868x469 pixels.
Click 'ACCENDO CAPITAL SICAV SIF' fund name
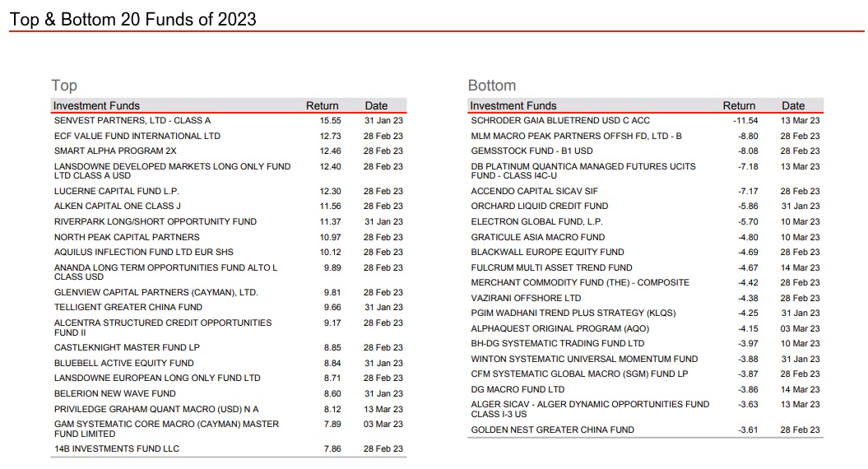click(x=535, y=191)
